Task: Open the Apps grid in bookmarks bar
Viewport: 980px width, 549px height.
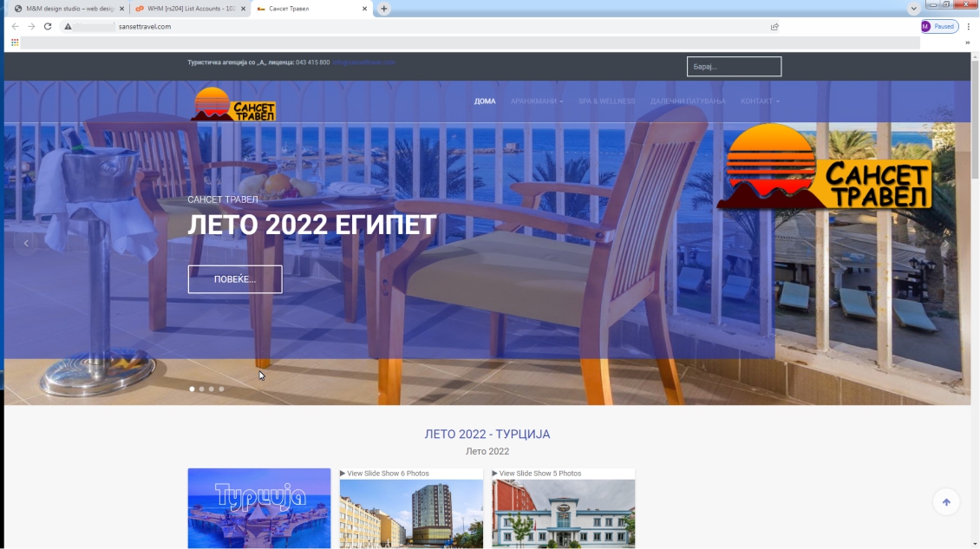Action: [x=15, y=42]
